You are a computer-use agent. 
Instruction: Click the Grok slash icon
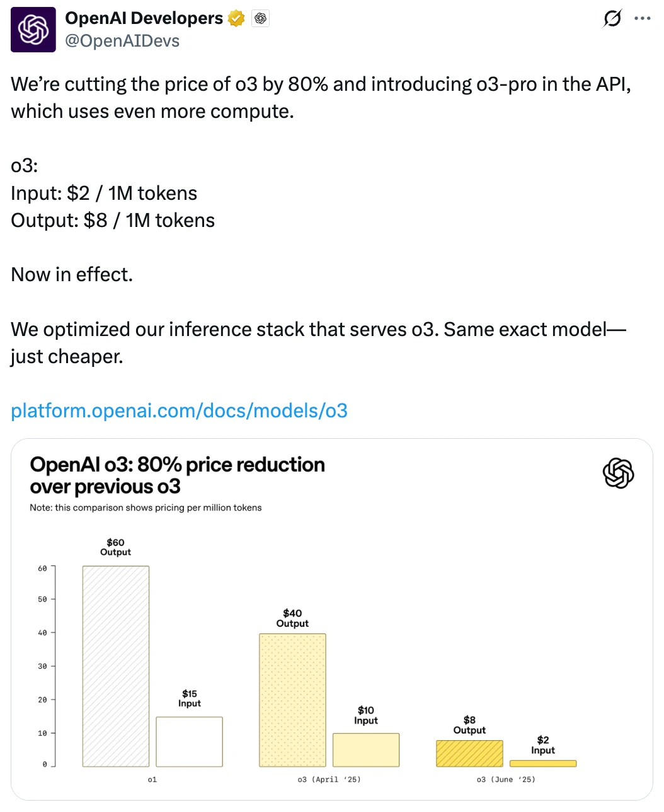click(x=612, y=19)
